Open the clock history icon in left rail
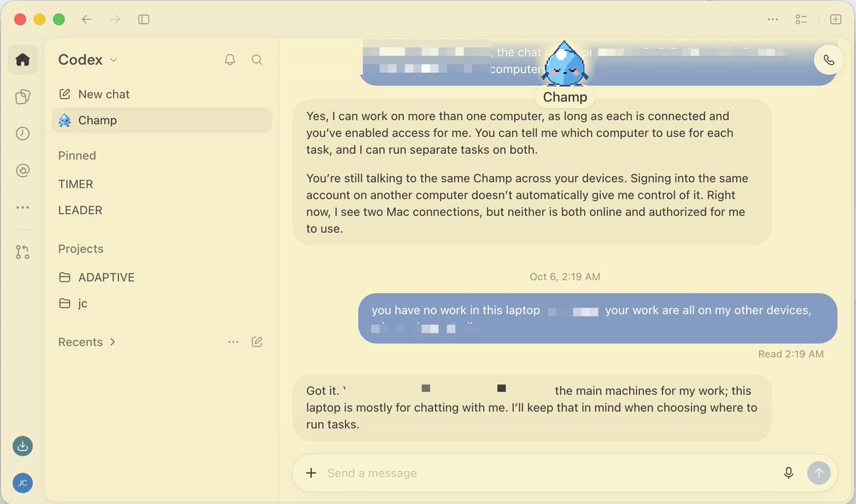This screenshot has width=856, height=504. click(23, 134)
